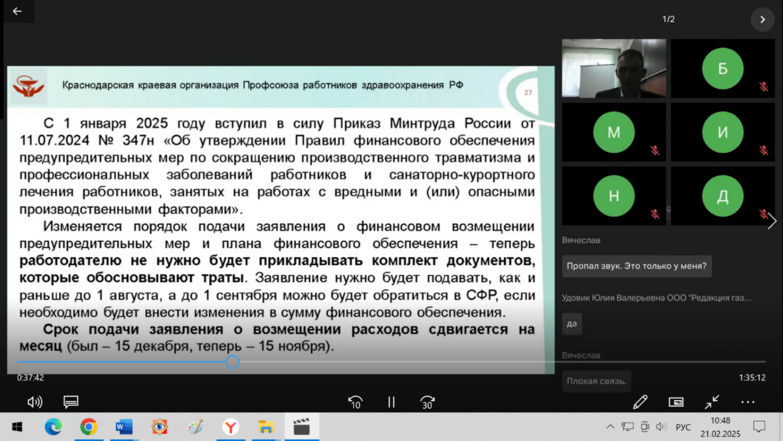
Task: Open the more options ellipsis menu
Action: click(748, 402)
